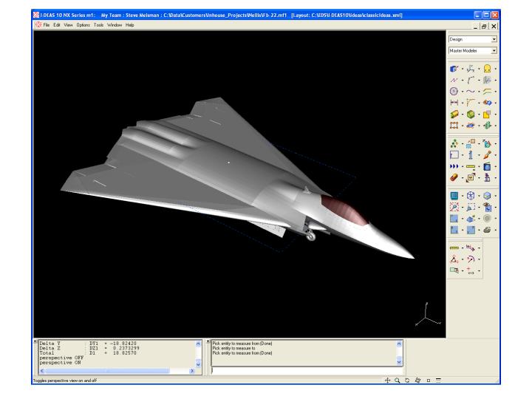
Task: Click the red dashed Zoom All icon
Action: [x=454, y=207]
